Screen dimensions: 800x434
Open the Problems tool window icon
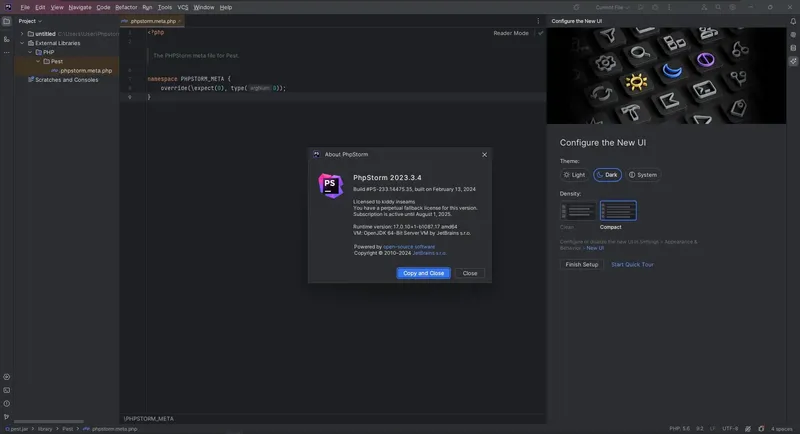(x=7, y=403)
